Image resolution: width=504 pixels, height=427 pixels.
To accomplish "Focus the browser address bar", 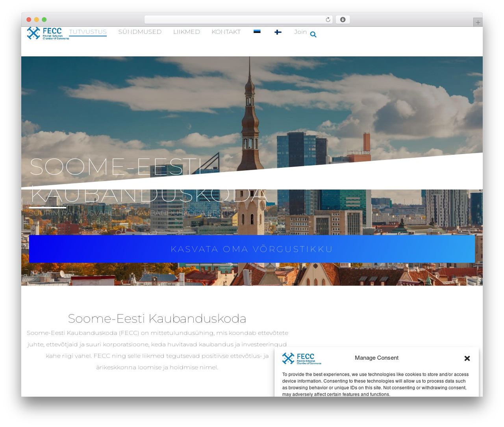I will [x=239, y=20].
